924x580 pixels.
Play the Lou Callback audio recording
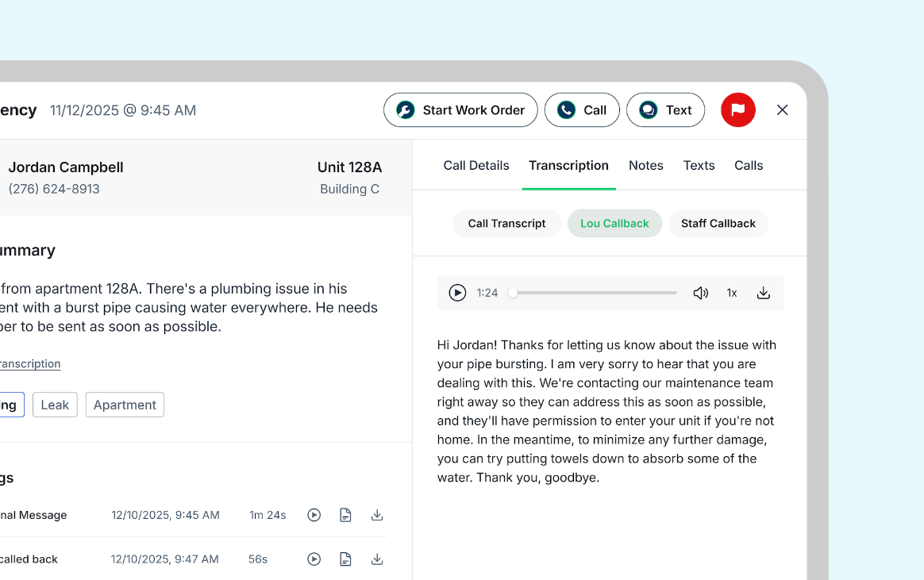click(457, 293)
